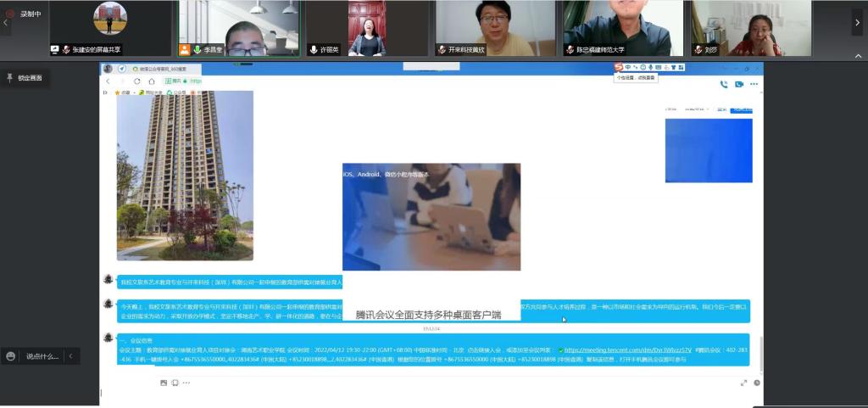The height and width of the screenshot is (408, 868).
Task: Click the red recording indicator icon
Action: (x=9, y=14)
